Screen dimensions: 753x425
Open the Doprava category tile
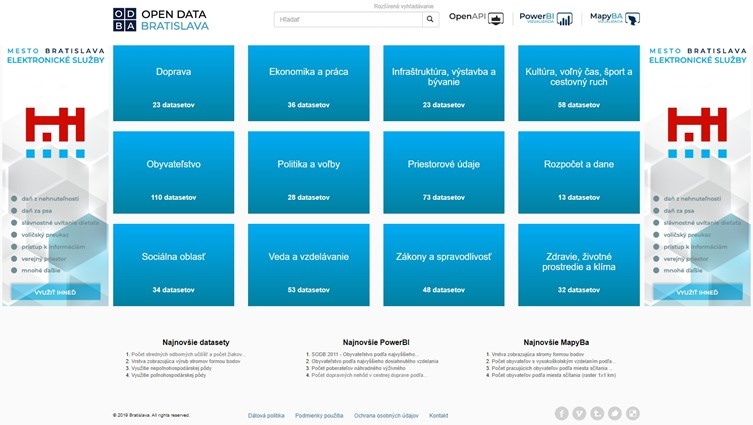coord(173,80)
